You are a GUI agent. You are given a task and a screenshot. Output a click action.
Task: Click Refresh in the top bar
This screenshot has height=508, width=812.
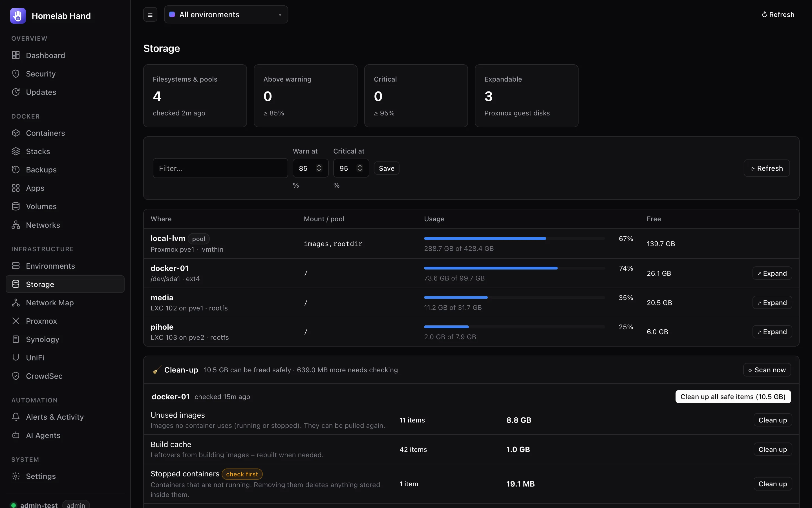(778, 14)
